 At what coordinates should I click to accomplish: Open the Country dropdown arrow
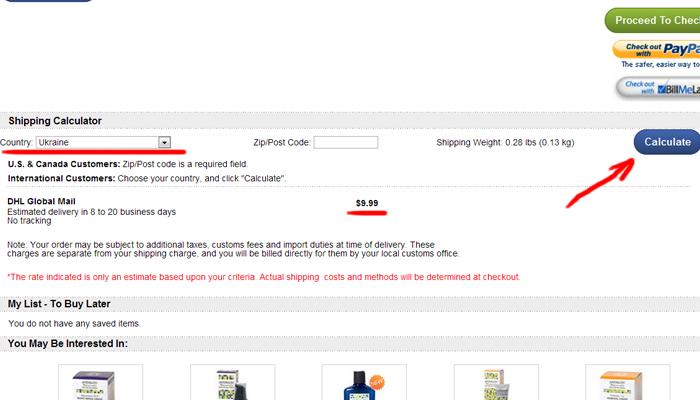click(164, 142)
